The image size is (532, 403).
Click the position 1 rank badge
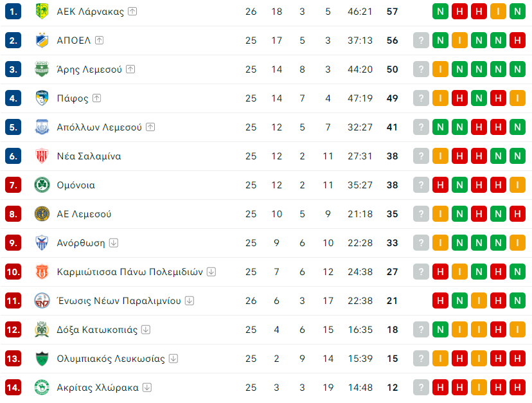(x=13, y=12)
